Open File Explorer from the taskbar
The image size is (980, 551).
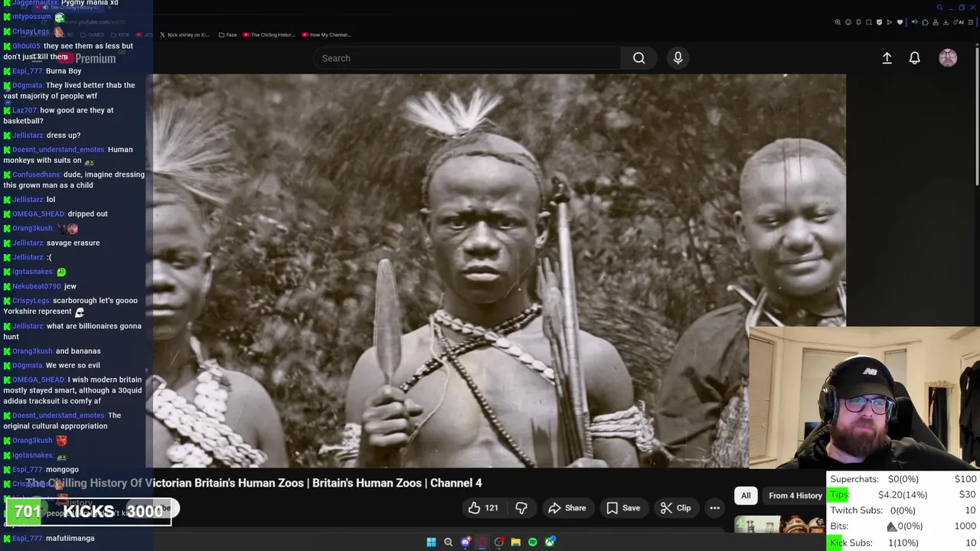pos(516,542)
